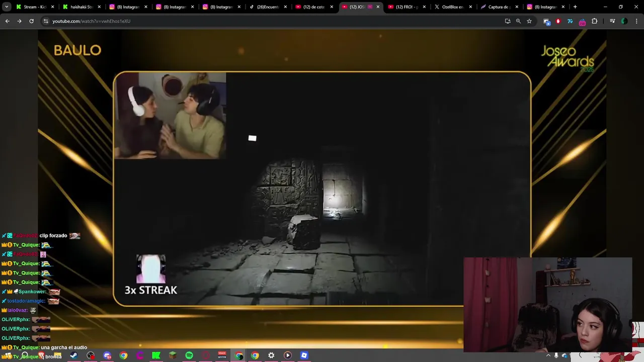
Task: Open Discord from the taskbar
Action: point(107,355)
